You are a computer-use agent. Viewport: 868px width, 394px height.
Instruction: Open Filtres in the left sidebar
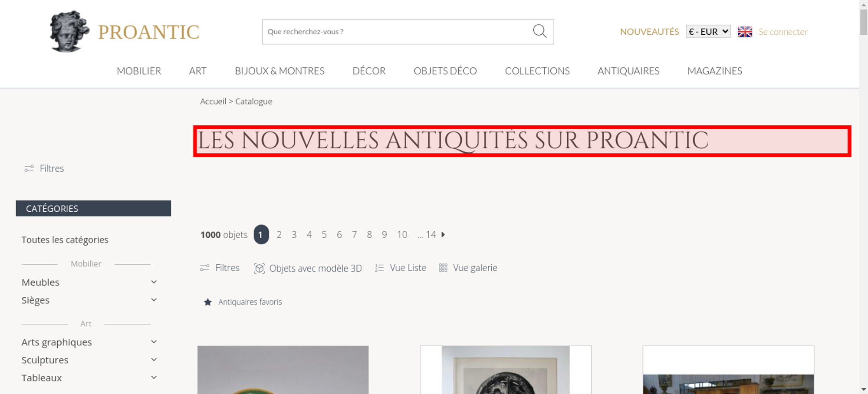tap(44, 168)
